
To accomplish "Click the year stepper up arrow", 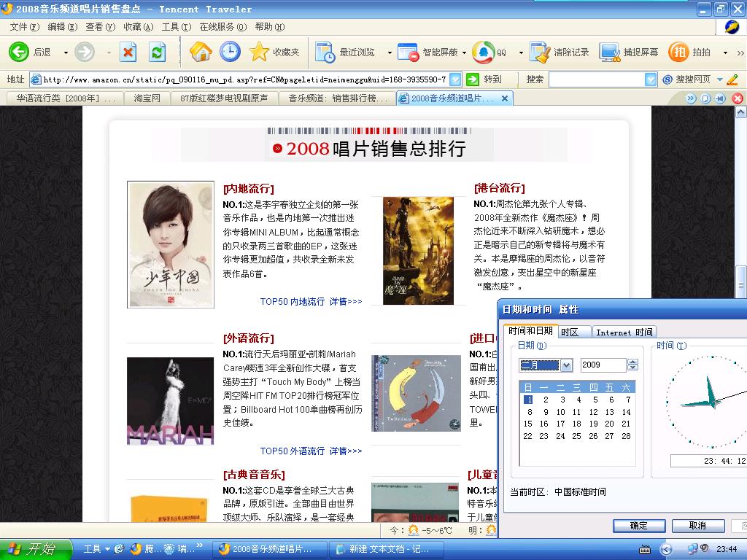I will pyautogui.click(x=632, y=362).
